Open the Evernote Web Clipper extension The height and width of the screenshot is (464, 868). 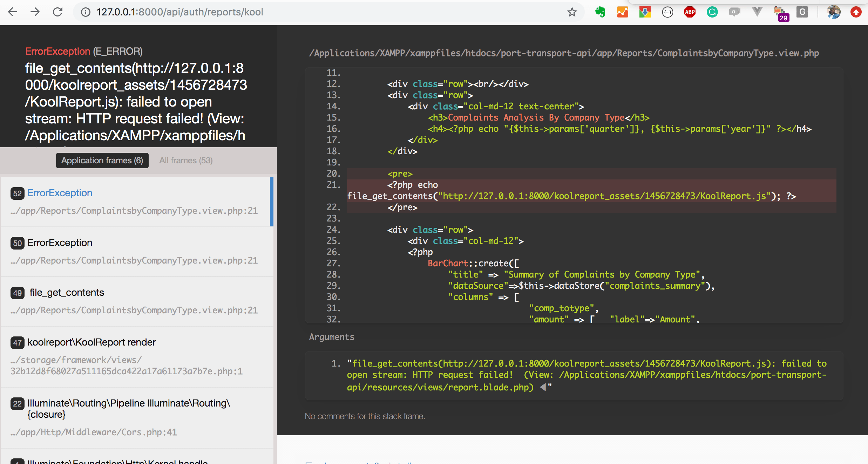[600, 12]
